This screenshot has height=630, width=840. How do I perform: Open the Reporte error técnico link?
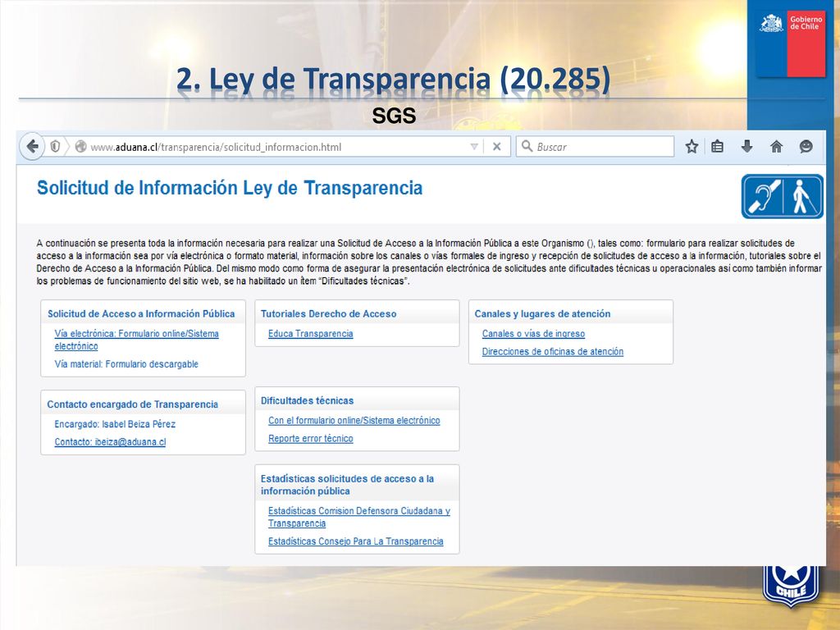tap(311, 439)
